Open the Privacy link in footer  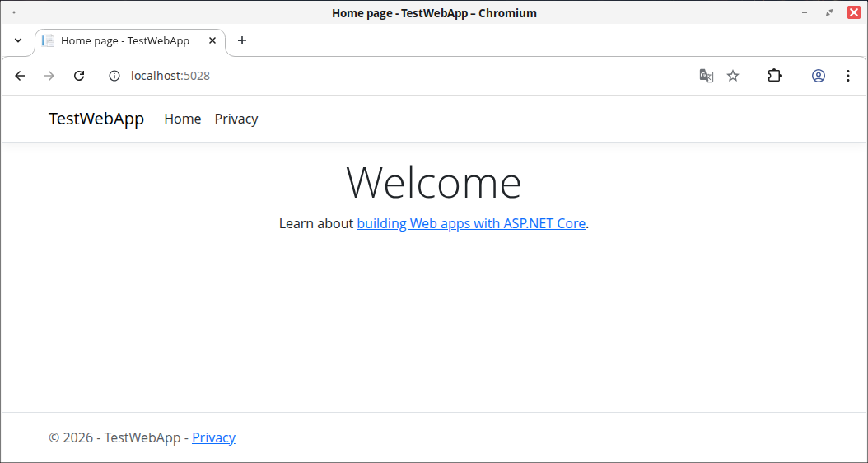click(x=213, y=437)
